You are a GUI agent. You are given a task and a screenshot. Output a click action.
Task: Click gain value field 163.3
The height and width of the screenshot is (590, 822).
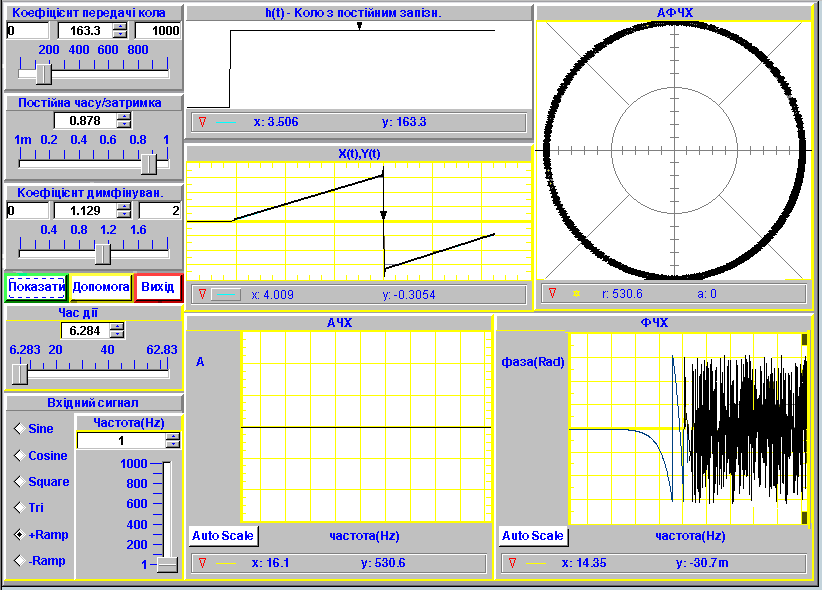[x=85, y=30]
